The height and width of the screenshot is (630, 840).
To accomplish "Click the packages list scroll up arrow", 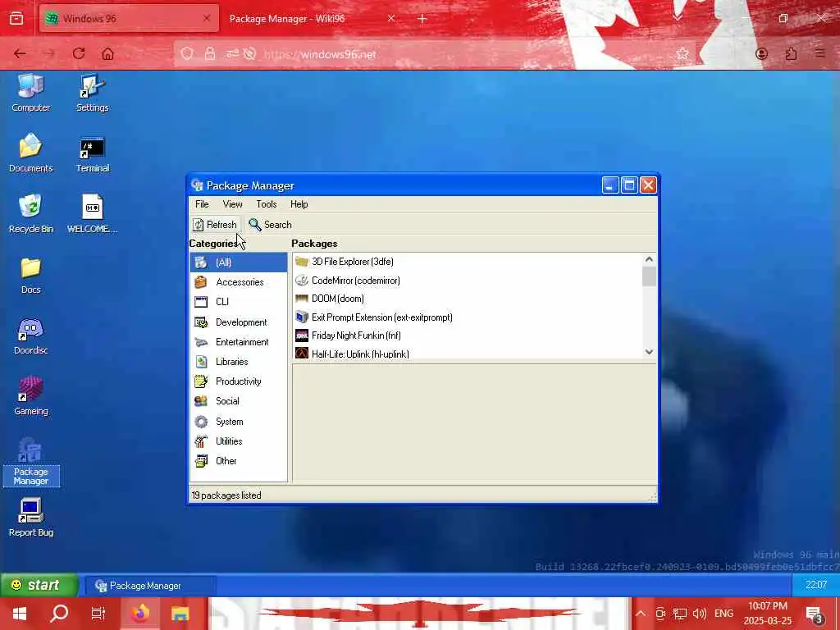I will click(649, 259).
